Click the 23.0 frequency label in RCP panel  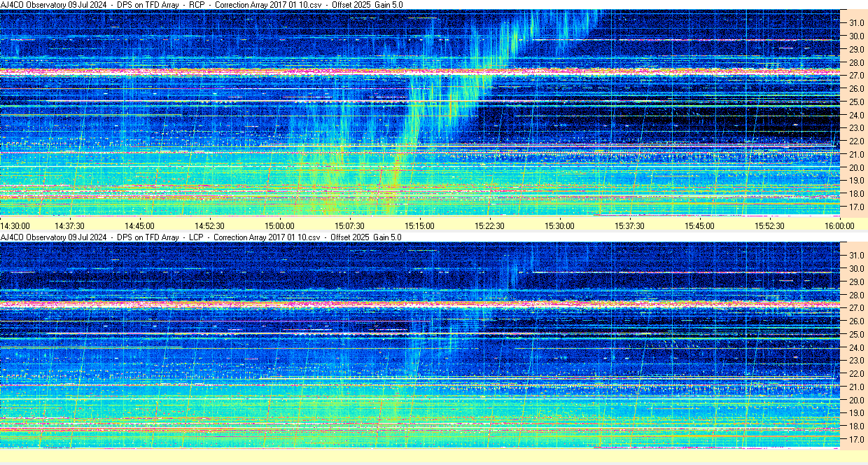tap(857, 128)
